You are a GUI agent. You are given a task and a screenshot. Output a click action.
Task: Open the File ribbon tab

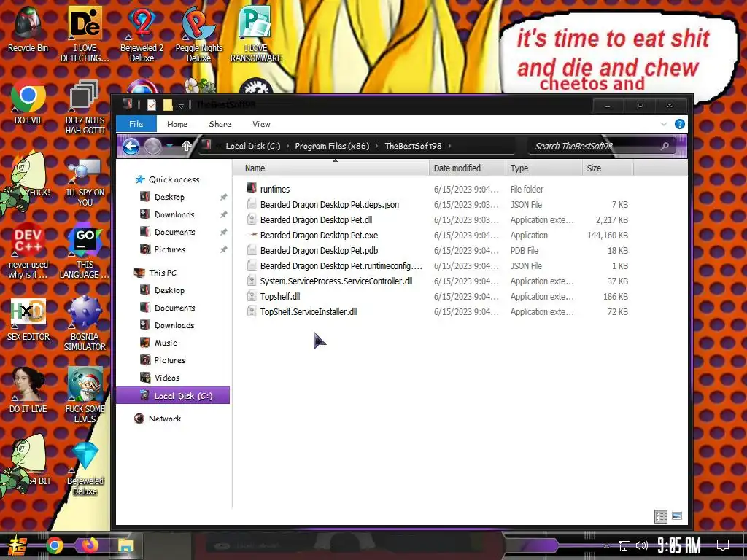[136, 124]
